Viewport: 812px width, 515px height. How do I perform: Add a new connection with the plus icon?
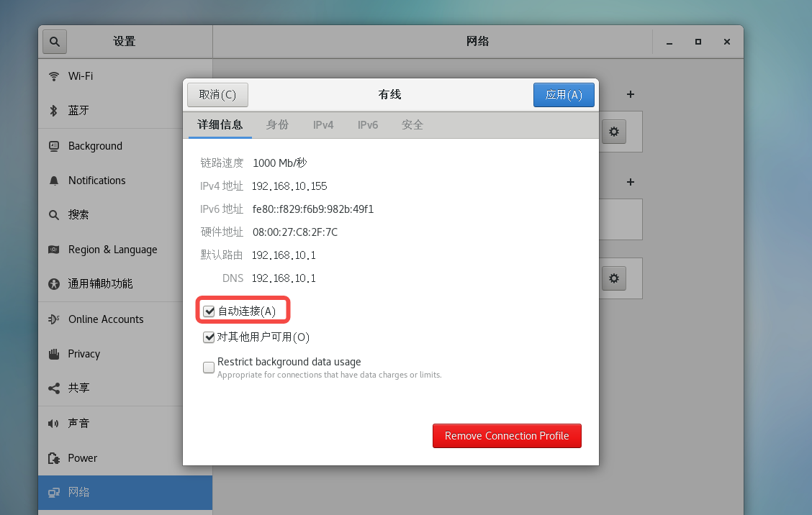pyautogui.click(x=630, y=94)
